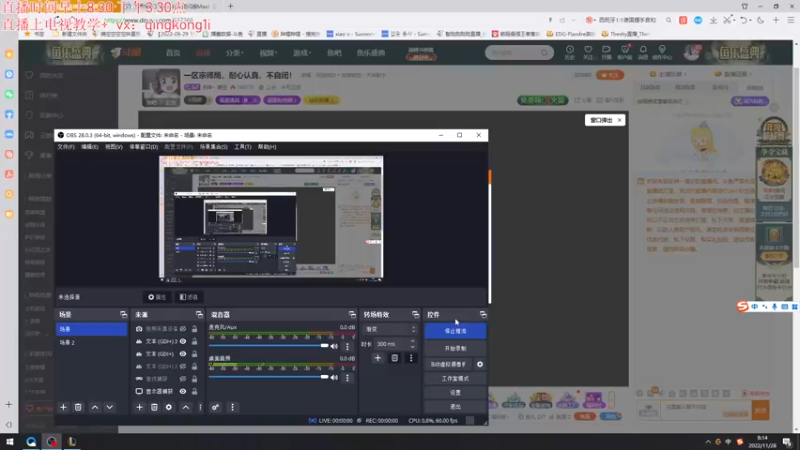Open the 文件(F) menu in OBS
800x450 pixels.
pos(66,147)
